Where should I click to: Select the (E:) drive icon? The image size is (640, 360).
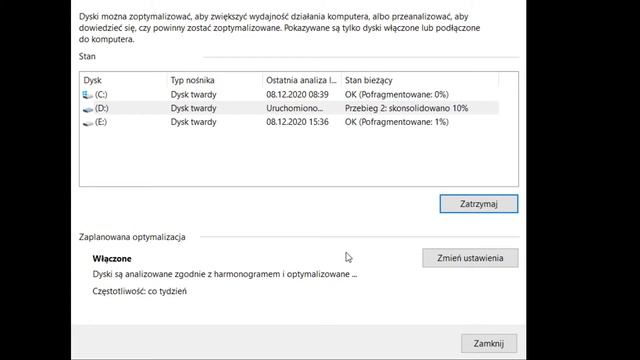(x=87, y=122)
